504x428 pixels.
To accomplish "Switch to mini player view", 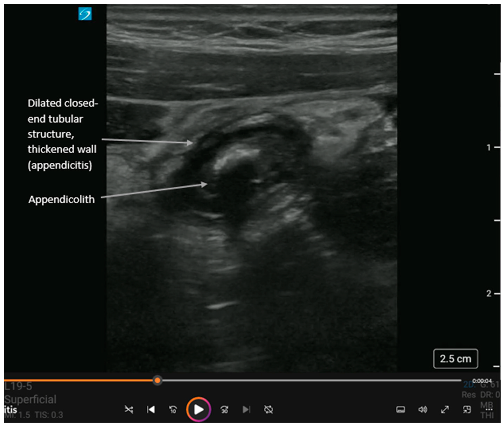I will pos(467,410).
